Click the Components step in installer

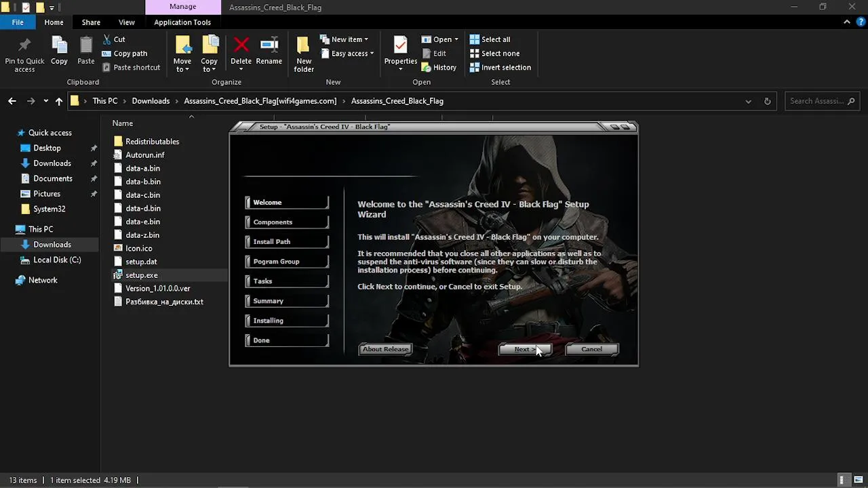tap(287, 222)
